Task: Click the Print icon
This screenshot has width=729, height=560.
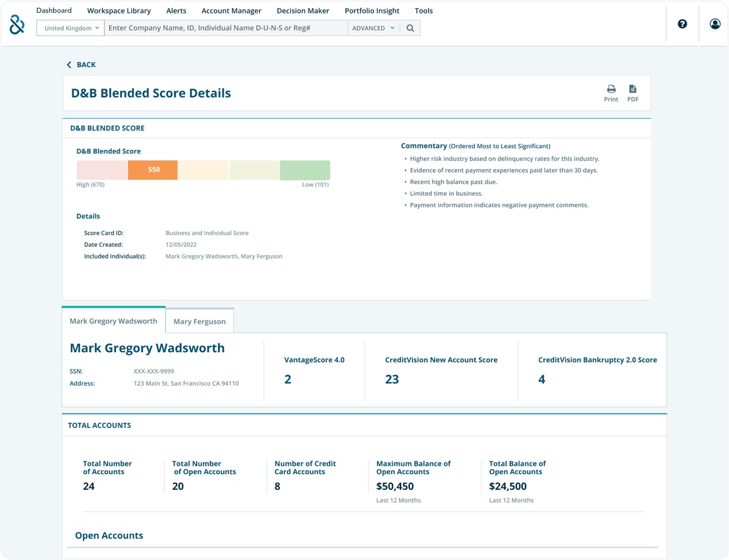Action: click(611, 89)
